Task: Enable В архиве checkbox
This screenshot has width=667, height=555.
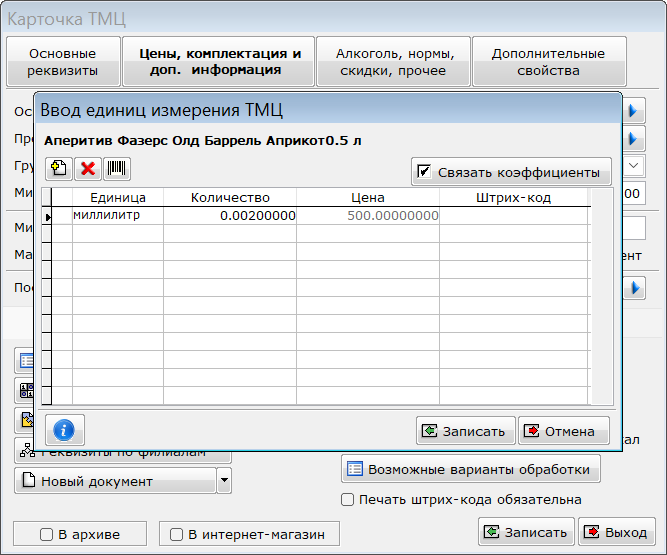Action: coord(46,534)
